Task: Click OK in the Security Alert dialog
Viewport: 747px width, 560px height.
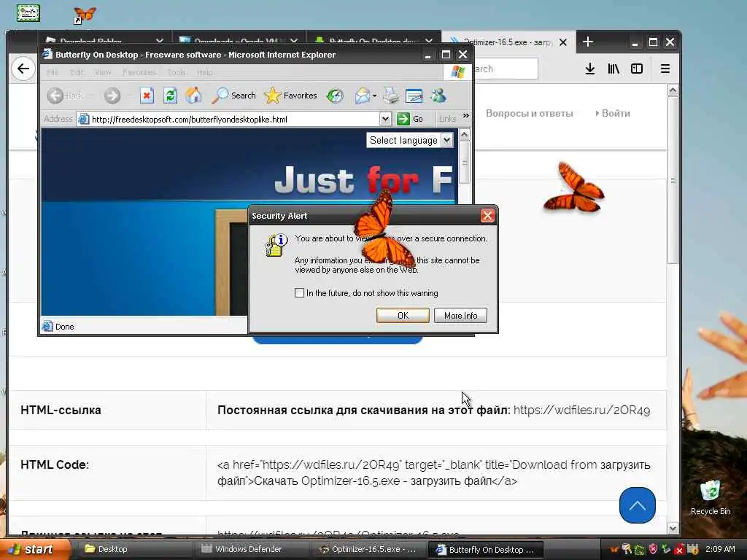Action: [x=403, y=315]
